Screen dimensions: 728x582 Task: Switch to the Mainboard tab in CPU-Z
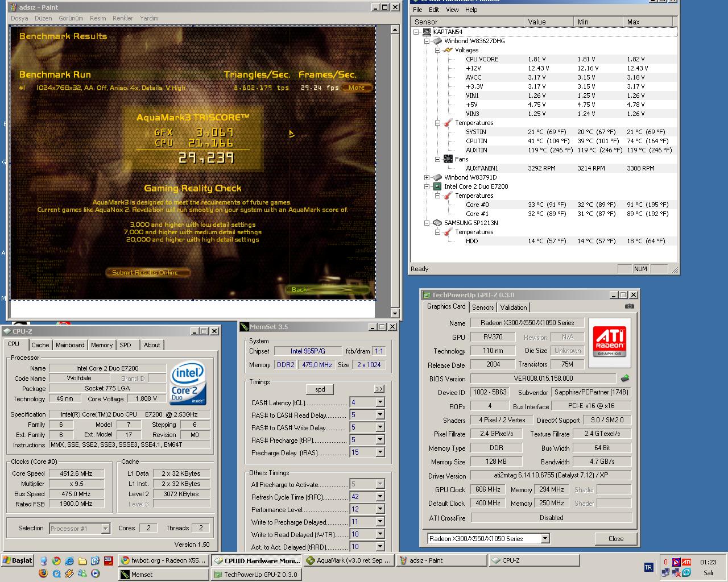tap(70, 345)
